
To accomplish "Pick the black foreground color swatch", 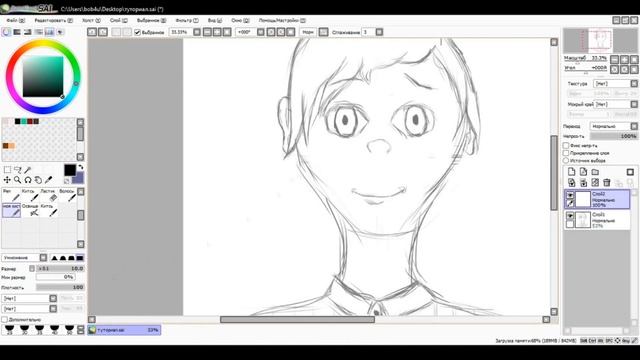I will tap(70, 170).
